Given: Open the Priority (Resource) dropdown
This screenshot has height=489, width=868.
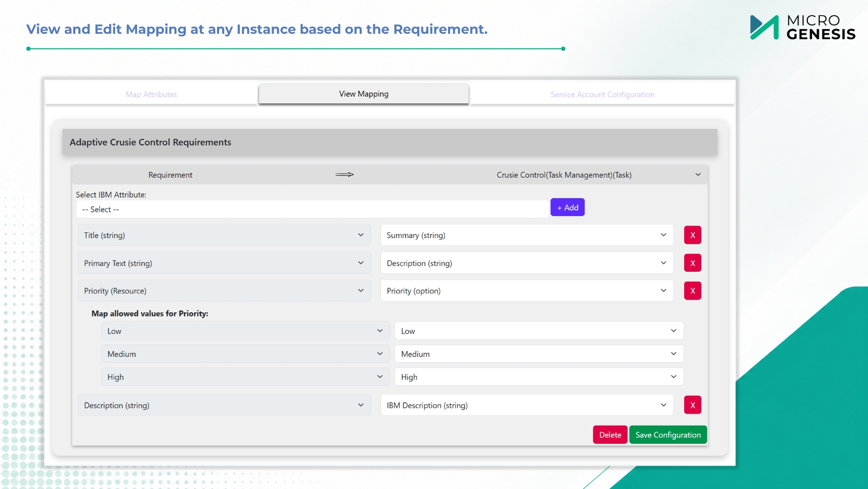Looking at the screenshot, I should [224, 290].
